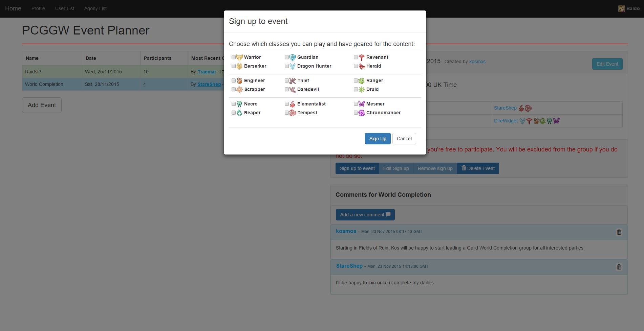This screenshot has height=331, width=644.
Task: Select the Raids!? event row
Action: 123,72
